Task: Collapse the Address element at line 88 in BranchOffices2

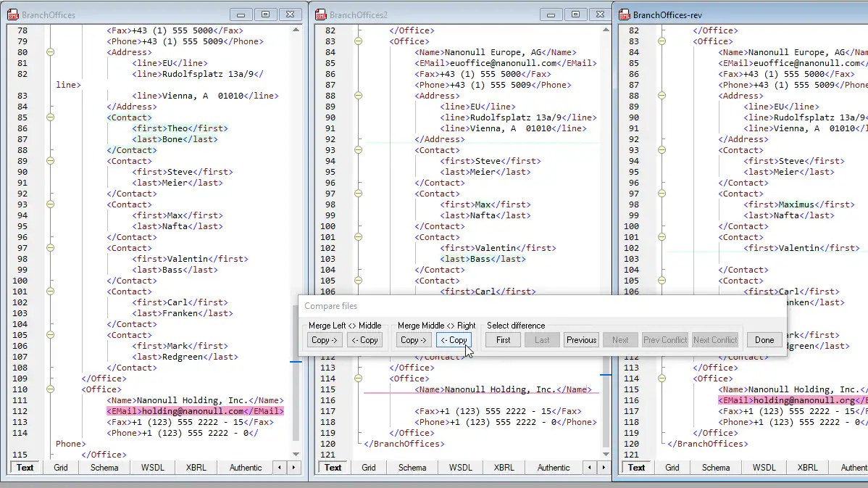Action: coord(357,95)
